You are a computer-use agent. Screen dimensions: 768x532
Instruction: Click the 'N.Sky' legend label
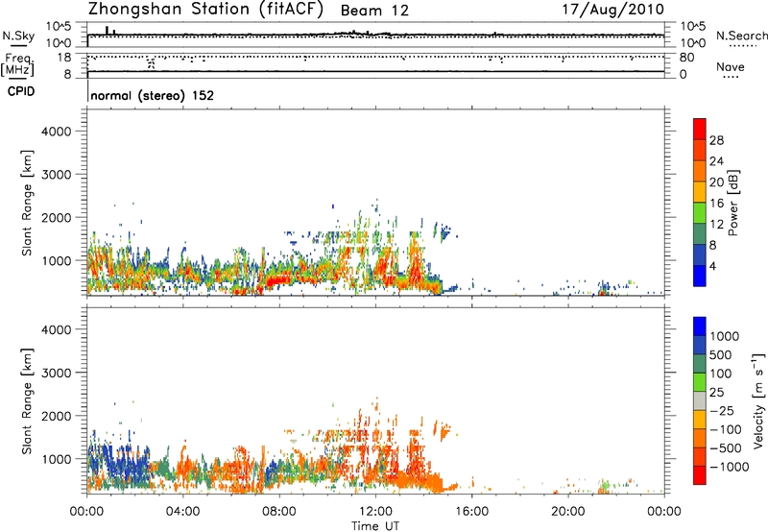coord(18,36)
